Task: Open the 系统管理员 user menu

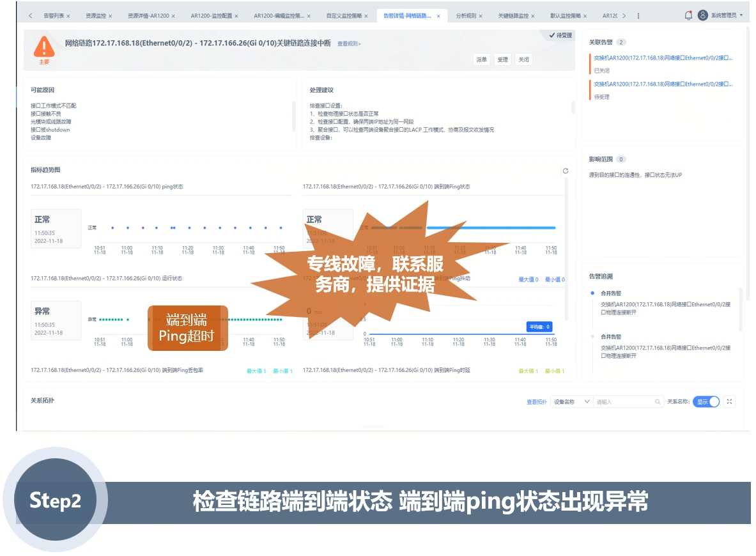Action: [727, 15]
